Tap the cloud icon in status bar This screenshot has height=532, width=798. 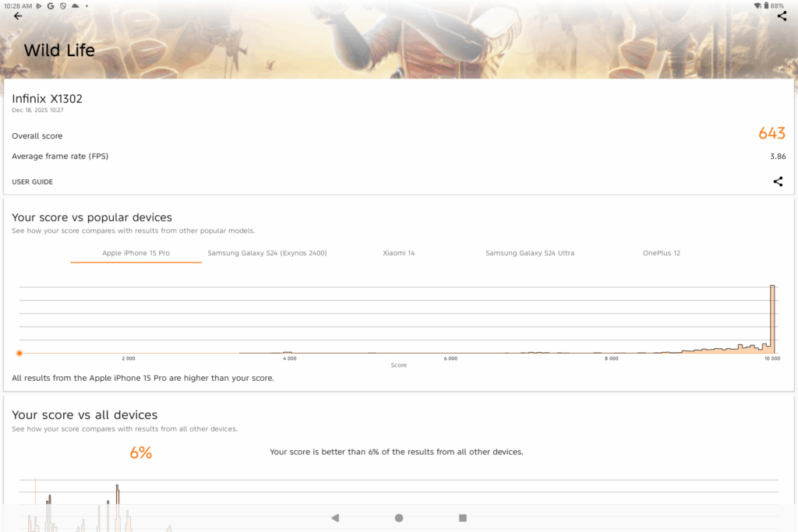75,5
